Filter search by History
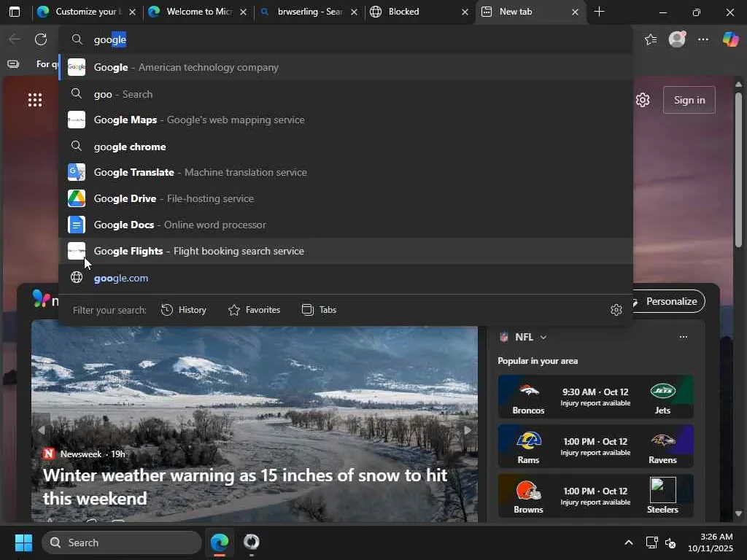The width and height of the screenshot is (747, 560). pos(184,310)
